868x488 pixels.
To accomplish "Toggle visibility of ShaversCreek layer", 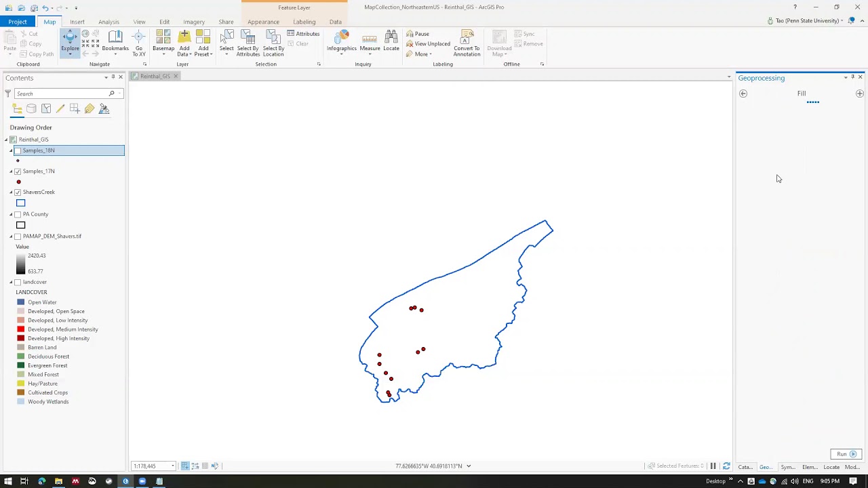I will [x=18, y=192].
